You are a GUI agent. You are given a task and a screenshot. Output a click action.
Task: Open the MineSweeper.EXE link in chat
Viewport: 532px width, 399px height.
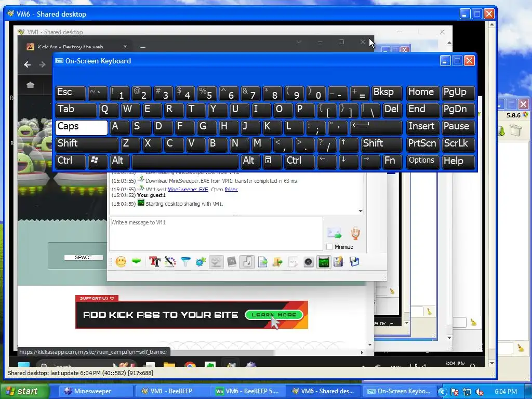(x=188, y=189)
